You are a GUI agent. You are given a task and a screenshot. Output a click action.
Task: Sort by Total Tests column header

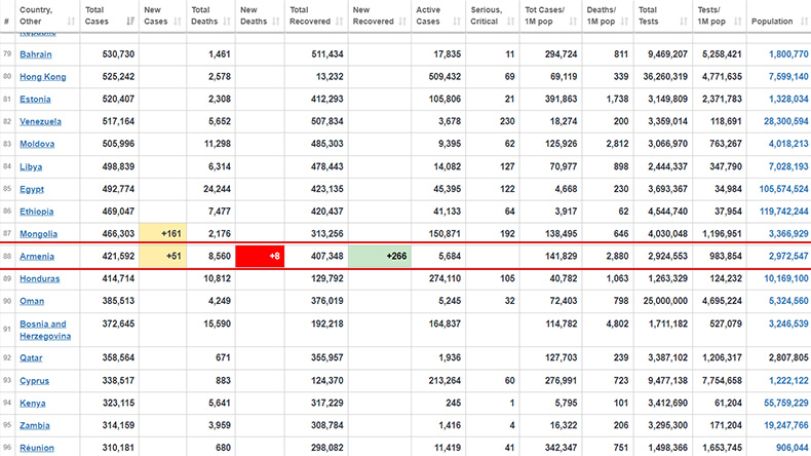[663, 16]
